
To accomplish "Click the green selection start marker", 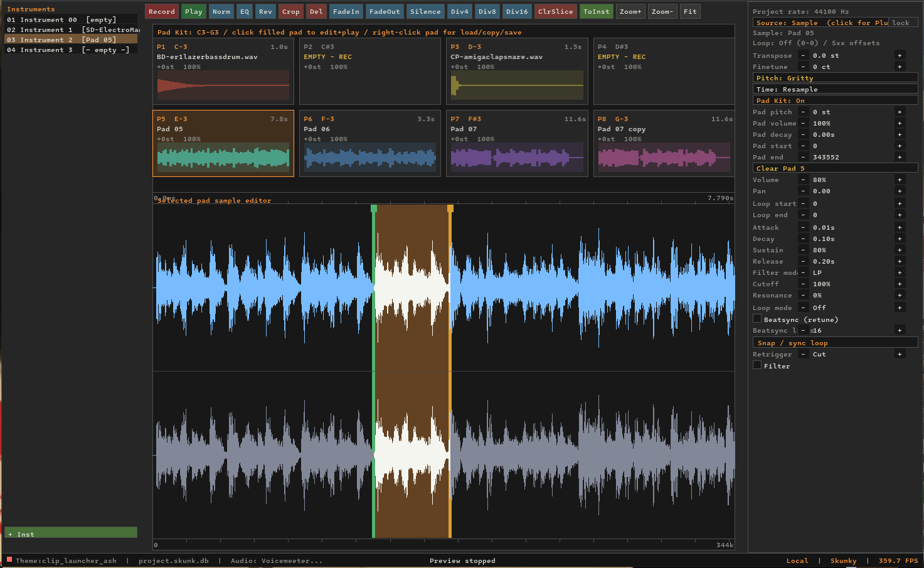I will (374, 208).
